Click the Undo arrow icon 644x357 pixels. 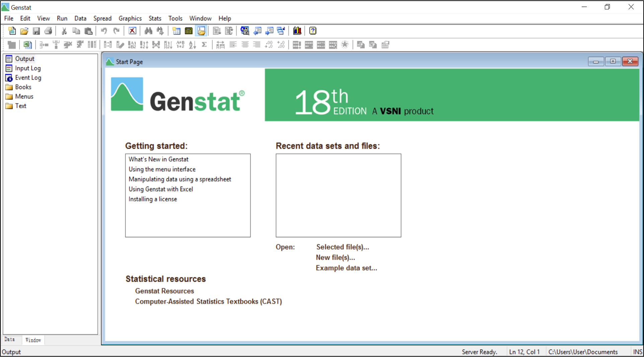[104, 31]
